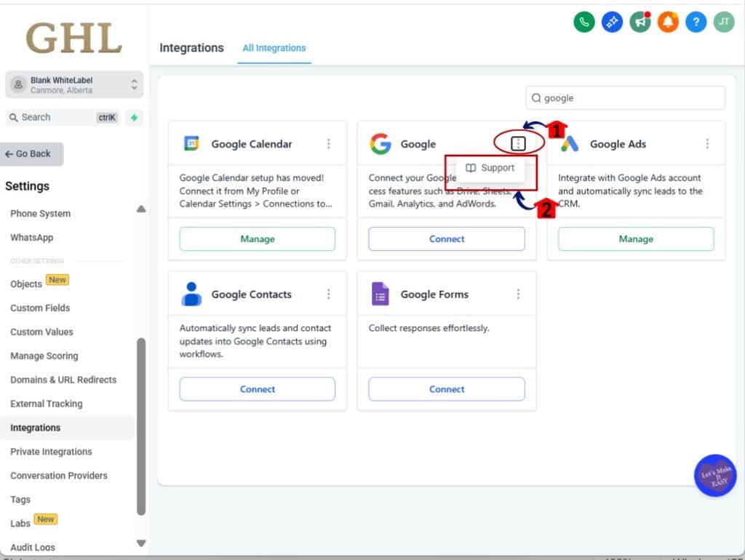Open External Tracking settings

[46, 403]
